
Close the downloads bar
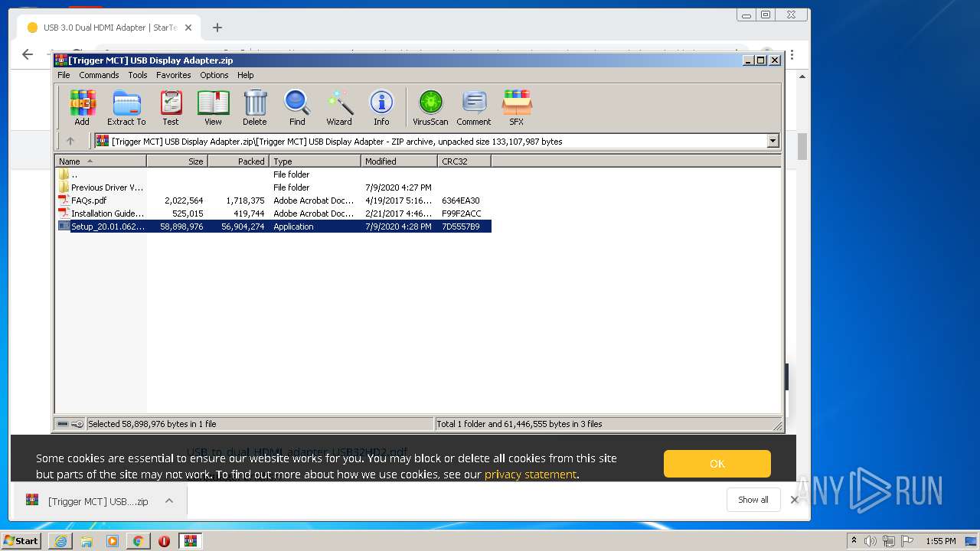[795, 500]
